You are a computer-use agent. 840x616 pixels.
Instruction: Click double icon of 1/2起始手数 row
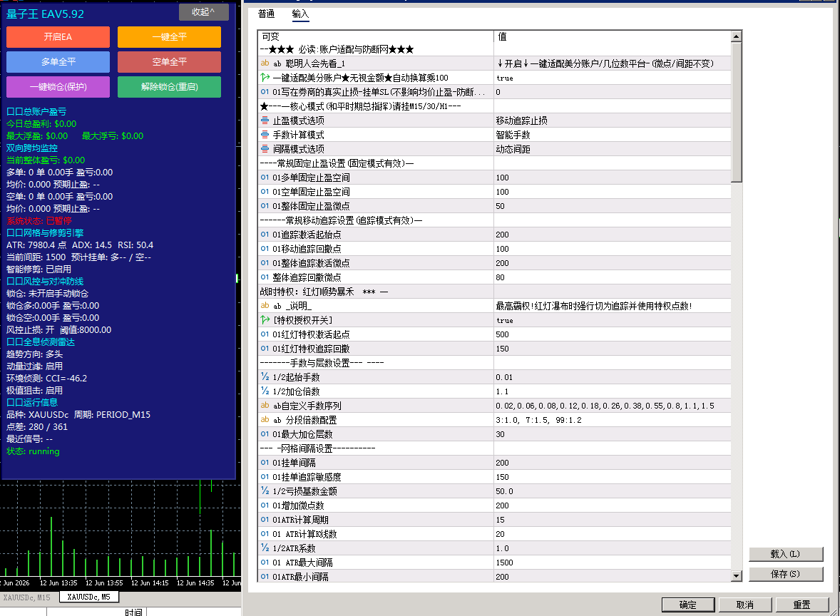click(x=265, y=377)
